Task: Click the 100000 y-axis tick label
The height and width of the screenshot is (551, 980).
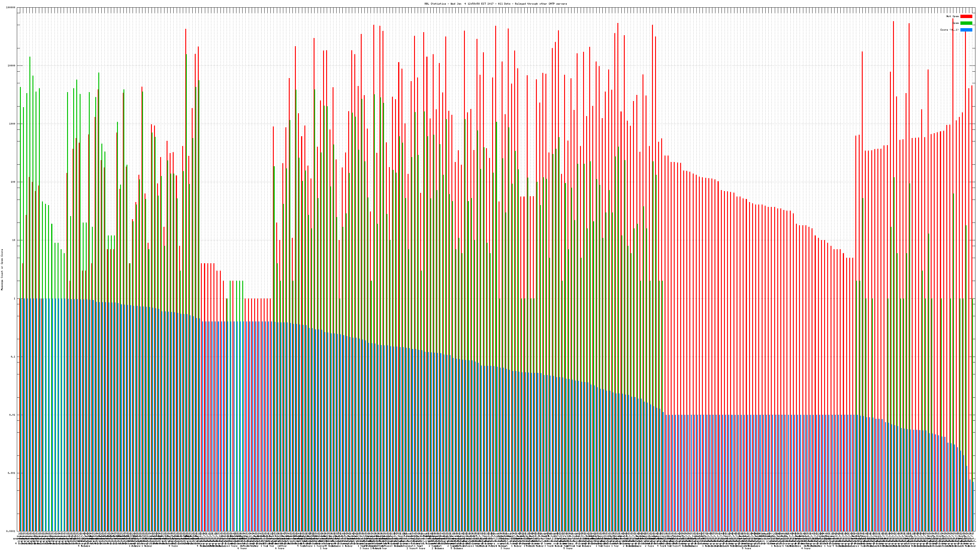Action: pyautogui.click(x=11, y=8)
